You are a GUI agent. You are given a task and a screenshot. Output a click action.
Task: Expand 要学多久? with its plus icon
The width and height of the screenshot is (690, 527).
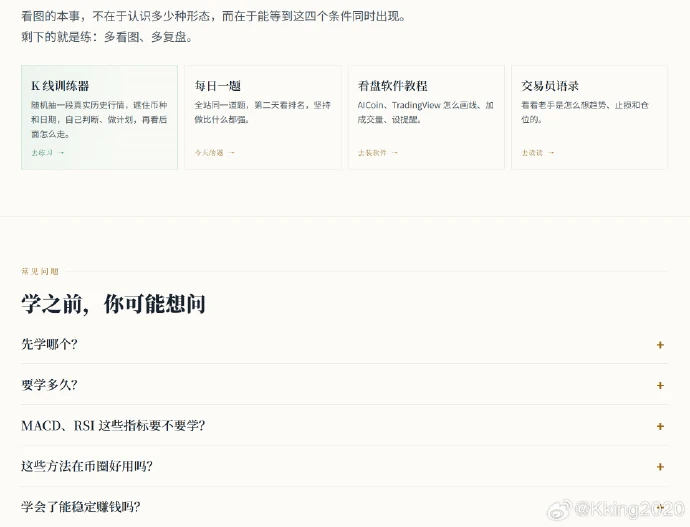[x=660, y=385]
